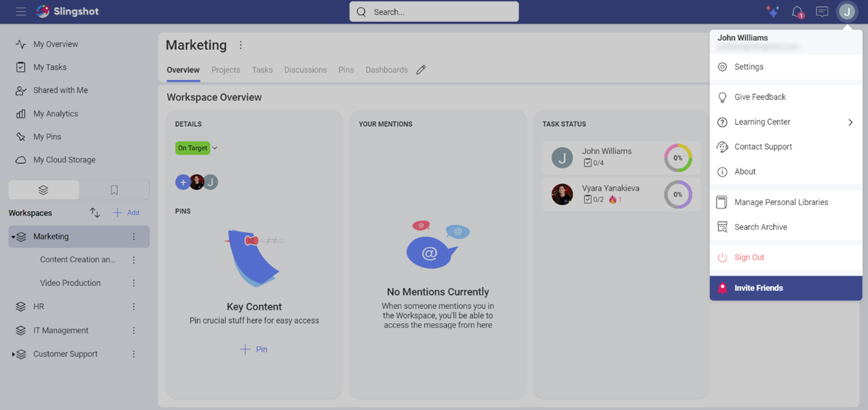The width and height of the screenshot is (868, 410).
Task: Add a new workspace
Action: click(x=126, y=213)
